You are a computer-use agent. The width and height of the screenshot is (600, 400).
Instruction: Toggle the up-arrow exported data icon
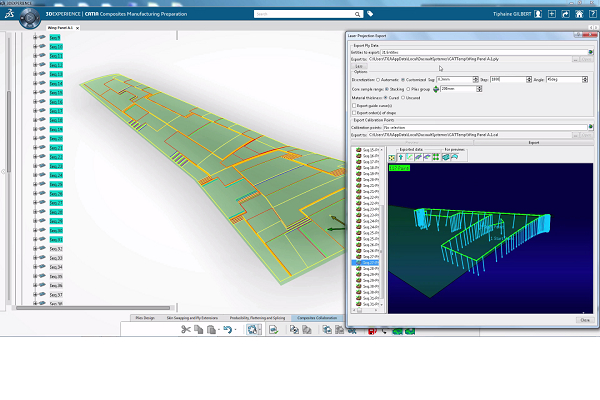401,157
